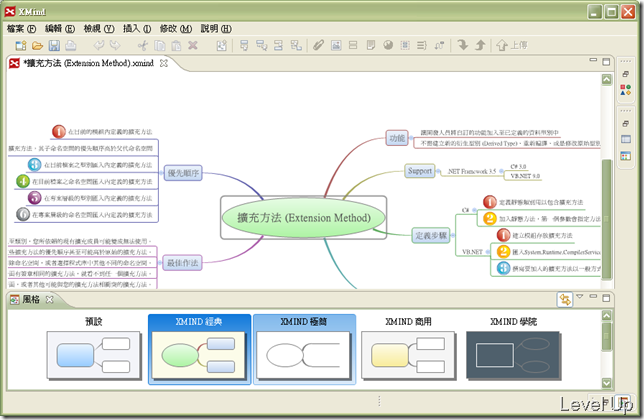Screen dimensions: 644x420
Task: Select the 功能 topic
Action: pyautogui.click(x=397, y=138)
